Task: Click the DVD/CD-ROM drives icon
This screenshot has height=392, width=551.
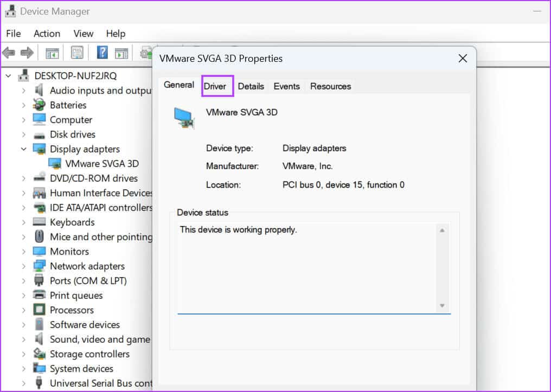Action: click(39, 177)
